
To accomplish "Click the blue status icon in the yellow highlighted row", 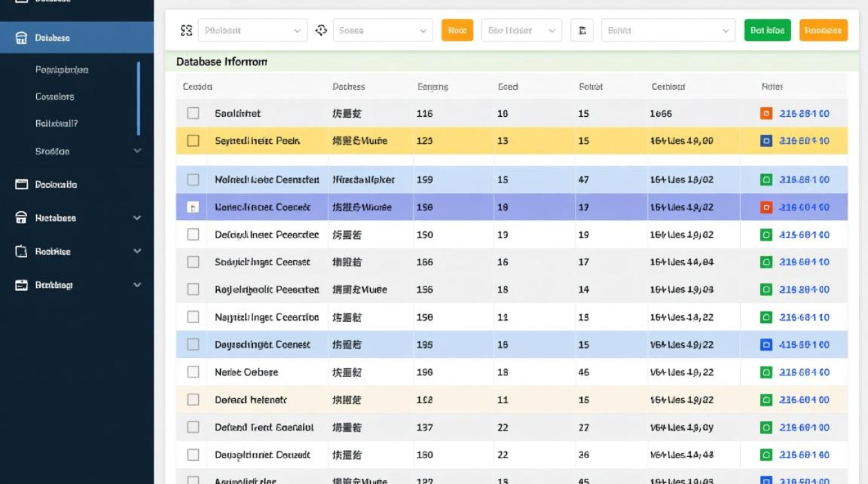I will [x=766, y=141].
